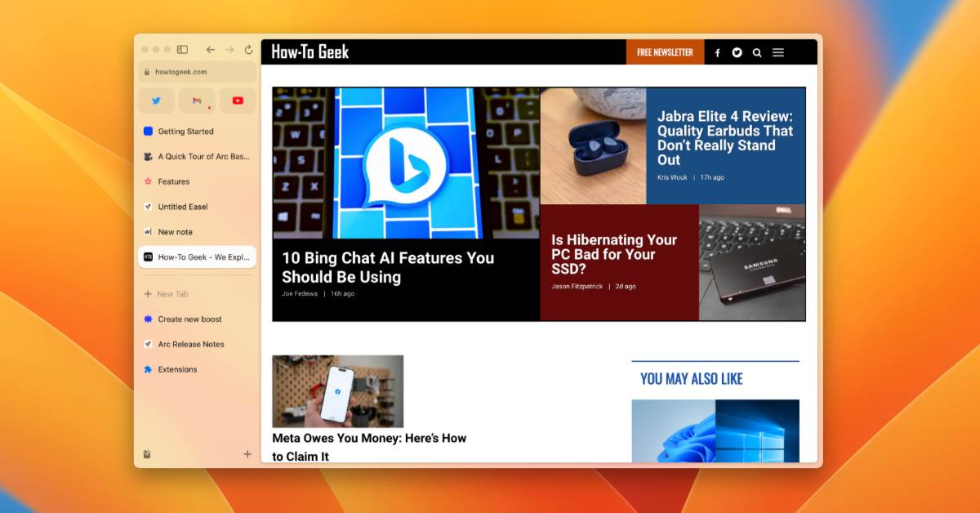The height and width of the screenshot is (513, 980).
Task: Click the FREE NEWSLETTER button
Action: pyautogui.click(x=665, y=52)
